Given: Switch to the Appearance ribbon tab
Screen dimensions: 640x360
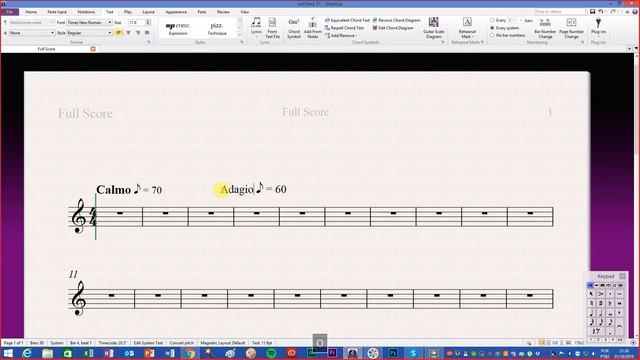Looking at the screenshot, I should (x=176, y=12).
